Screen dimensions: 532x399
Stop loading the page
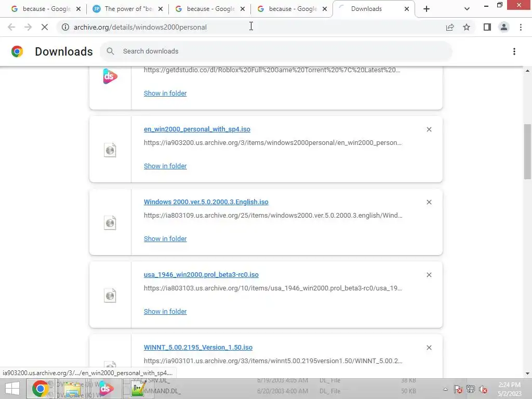tap(45, 27)
